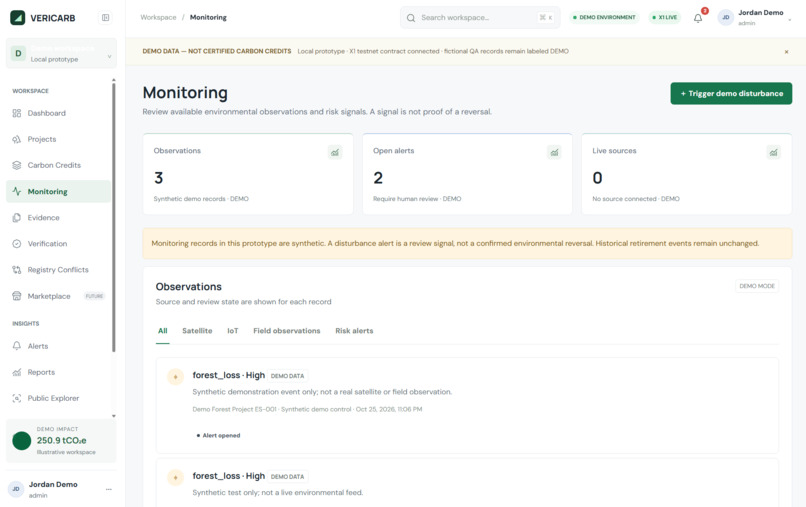Open Registry Conflicts page

pyautogui.click(x=58, y=270)
